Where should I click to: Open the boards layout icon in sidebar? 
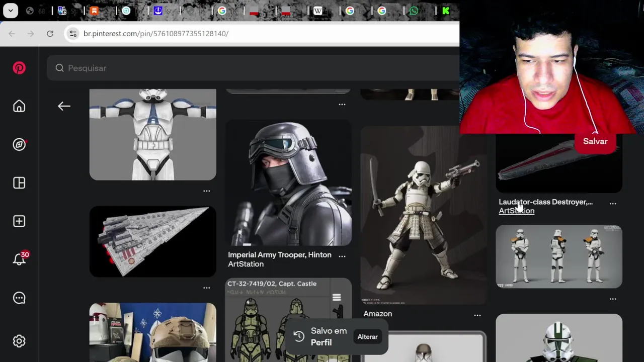19,183
